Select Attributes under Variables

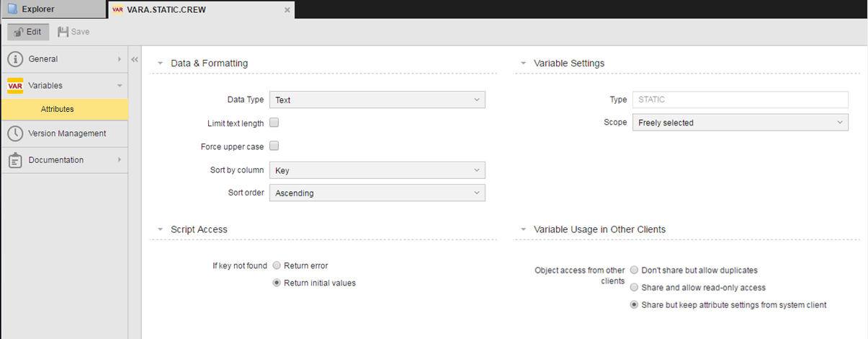point(58,109)
